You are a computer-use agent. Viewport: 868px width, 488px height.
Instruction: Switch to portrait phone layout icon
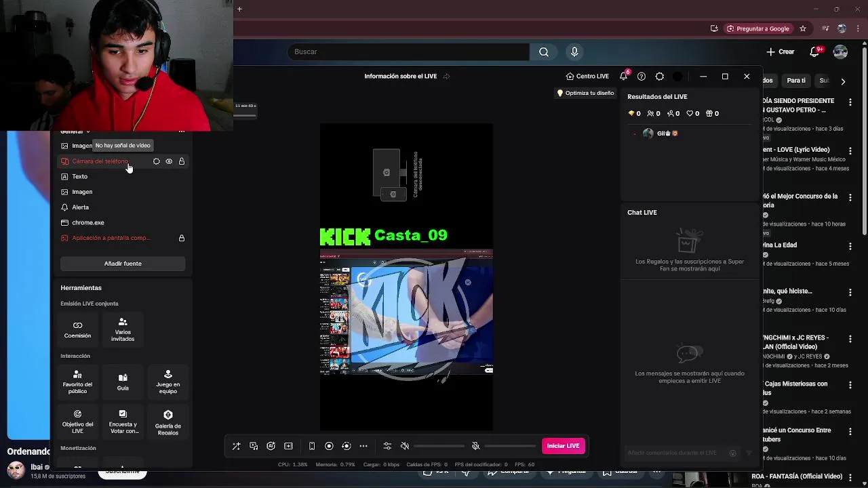[312, 446]
